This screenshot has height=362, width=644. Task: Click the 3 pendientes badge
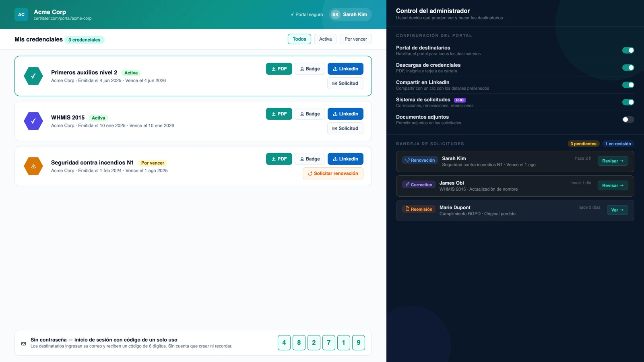tap(583, 144)
